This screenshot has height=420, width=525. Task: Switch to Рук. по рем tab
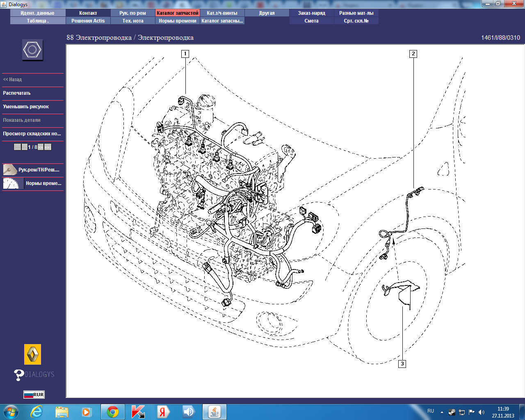pos(132,13)
